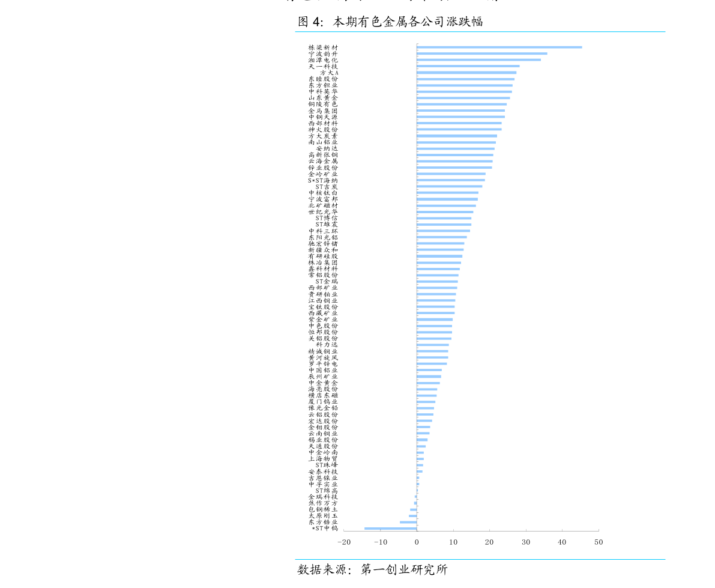Click the negative bar for *ST中钨
The height and width of the screenshot is (588, 715).
(390, 529)
